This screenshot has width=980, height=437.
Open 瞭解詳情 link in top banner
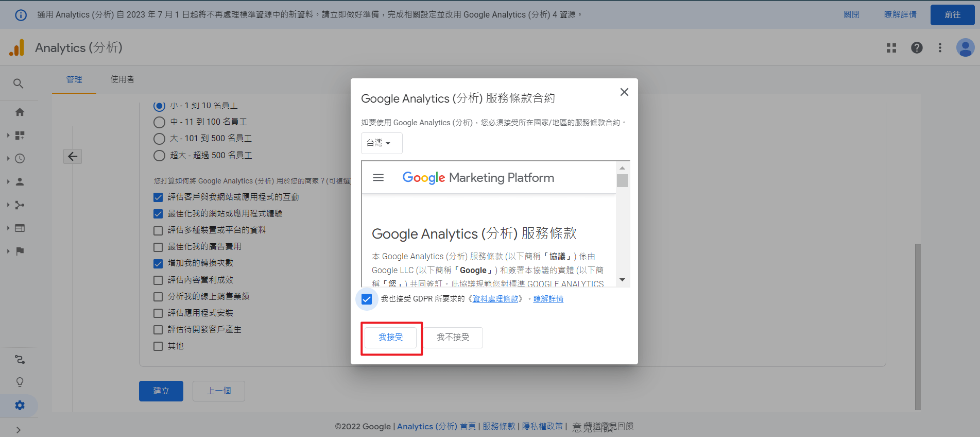point(900,15)
